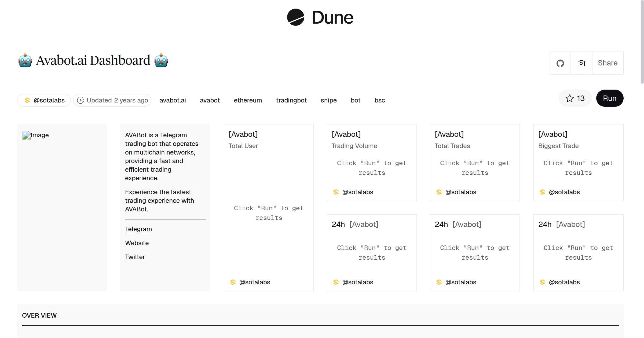
Task: Click the screenshot camera icon
Action: point(581,63)
